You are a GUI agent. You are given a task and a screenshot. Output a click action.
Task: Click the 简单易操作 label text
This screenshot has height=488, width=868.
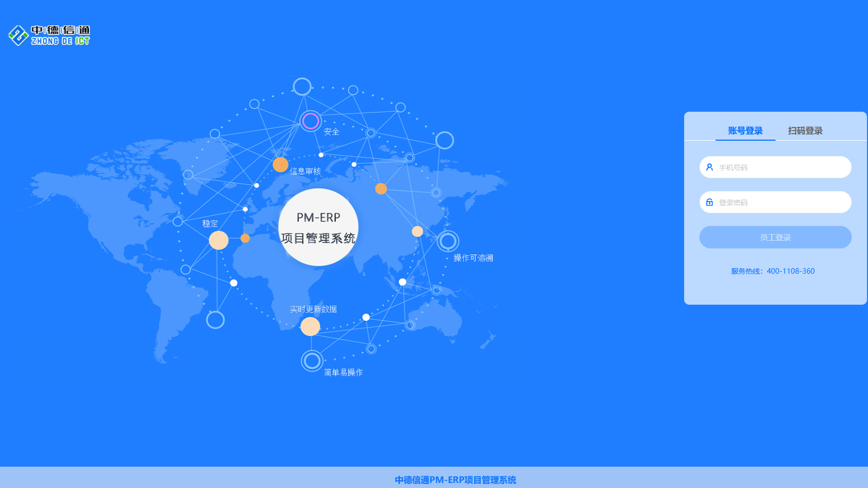click(343, 373)
